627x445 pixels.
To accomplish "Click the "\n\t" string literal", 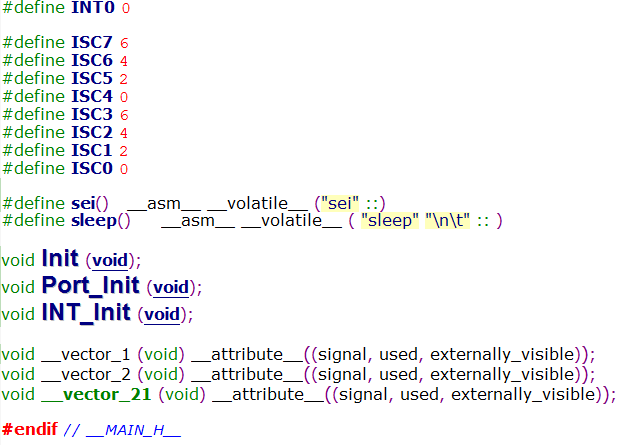I will coord(447,221).
